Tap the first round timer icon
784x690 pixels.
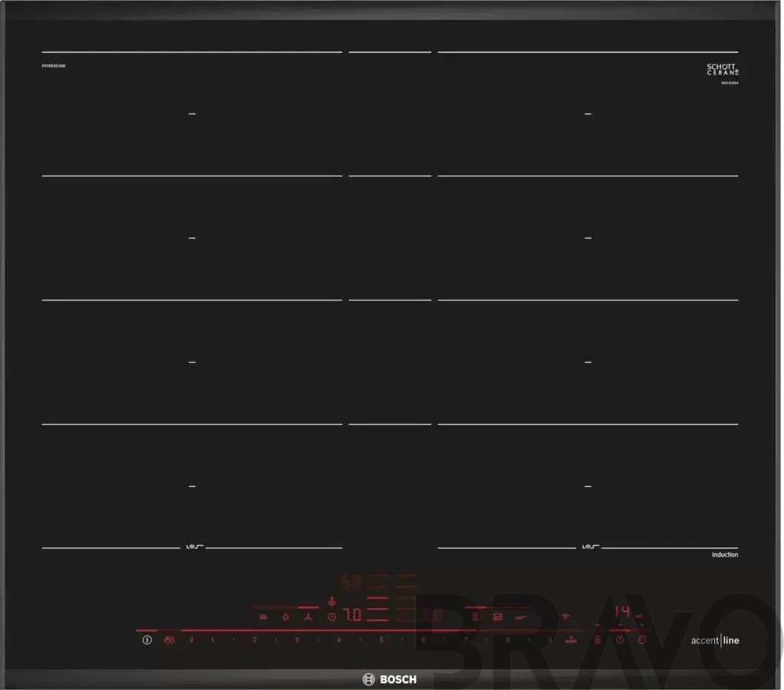tap(620, 640)
